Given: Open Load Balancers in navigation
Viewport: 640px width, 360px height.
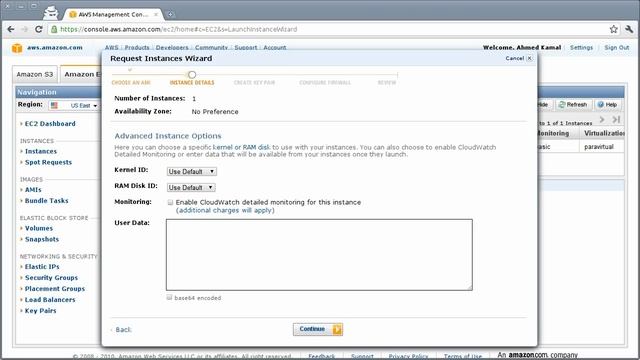Looking at the screenshot, I should click(50, 300).
